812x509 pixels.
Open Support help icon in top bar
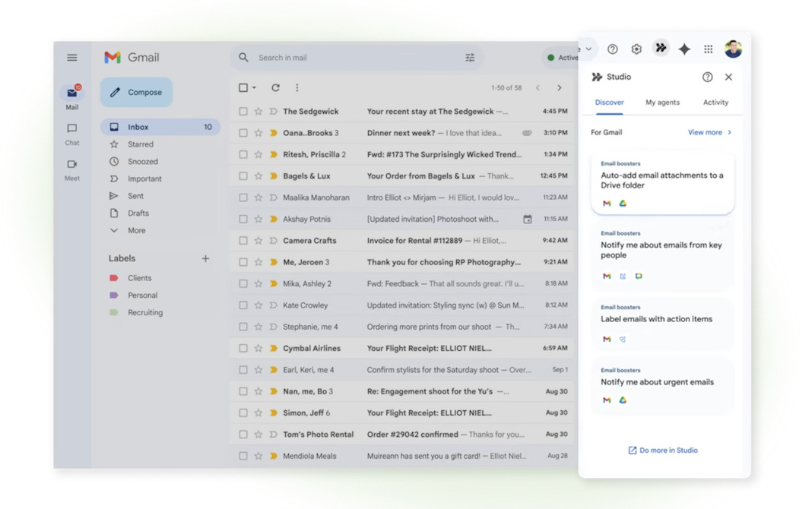tap(613, 49)
